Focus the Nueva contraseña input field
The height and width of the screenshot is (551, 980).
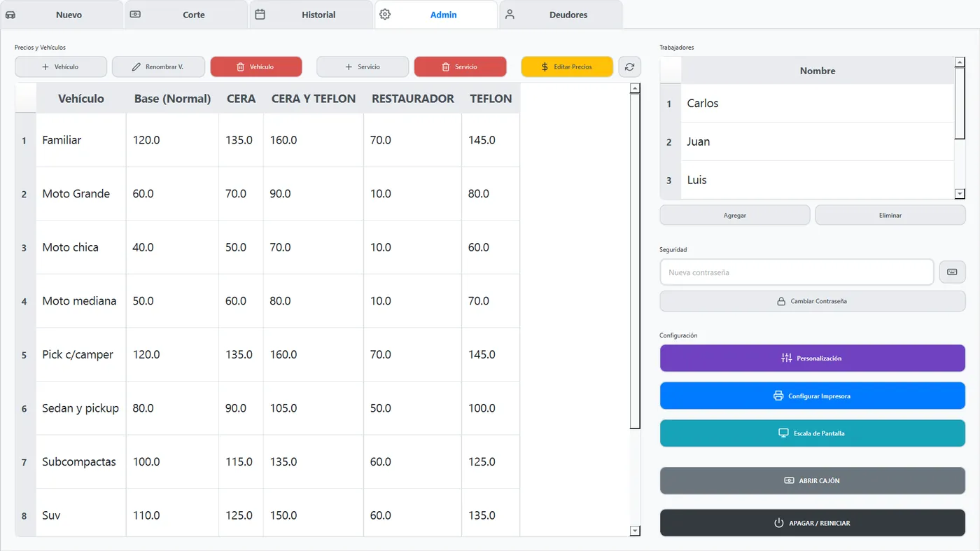[797, 272]
